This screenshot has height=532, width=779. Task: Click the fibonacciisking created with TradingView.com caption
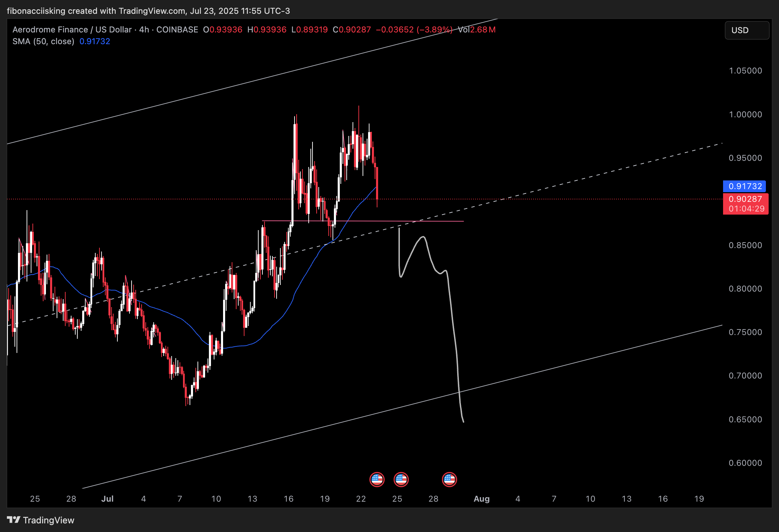click(x=148, y=11)
